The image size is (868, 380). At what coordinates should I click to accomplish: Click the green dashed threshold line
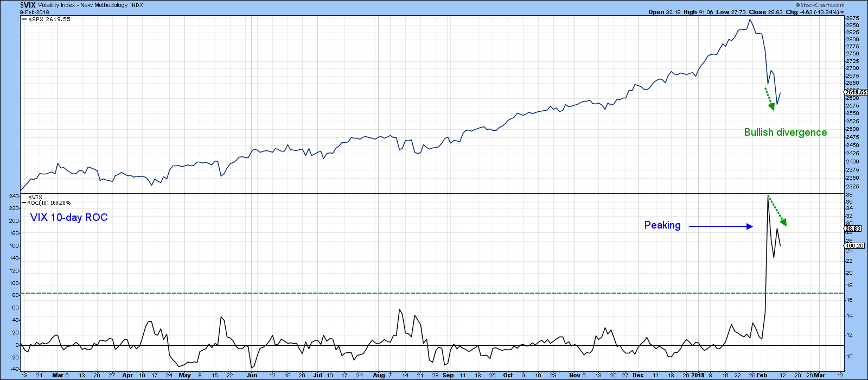click(432, 293)
